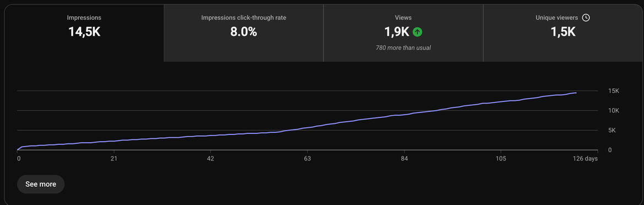Click the '780 more than usual' note
The image size is (644, 205).
pos(403,47)
